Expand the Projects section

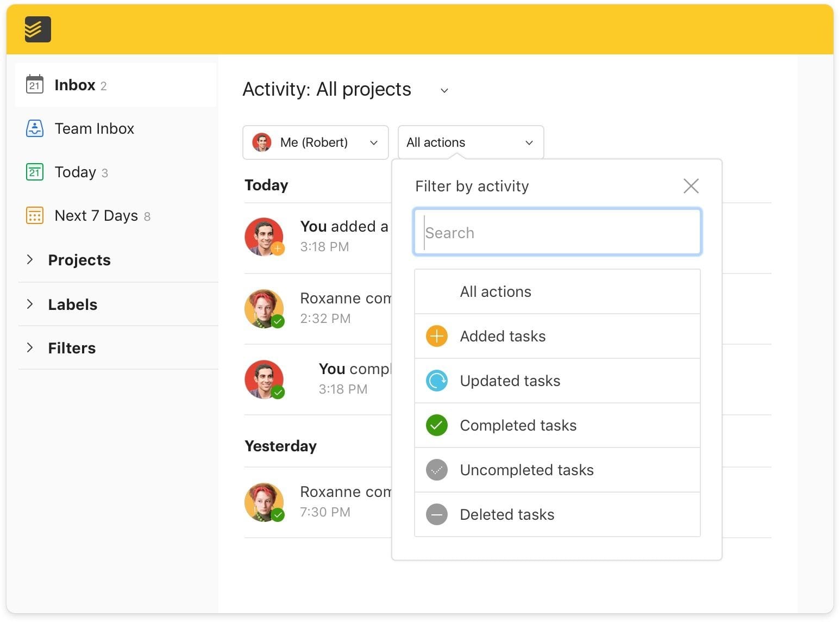79,260
